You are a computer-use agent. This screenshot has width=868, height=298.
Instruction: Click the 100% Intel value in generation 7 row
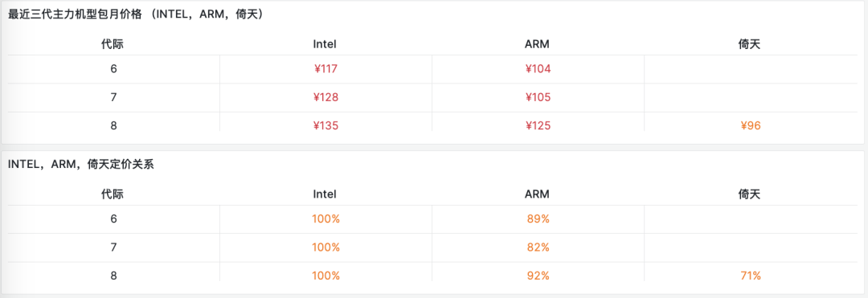(x=325, y=247)
